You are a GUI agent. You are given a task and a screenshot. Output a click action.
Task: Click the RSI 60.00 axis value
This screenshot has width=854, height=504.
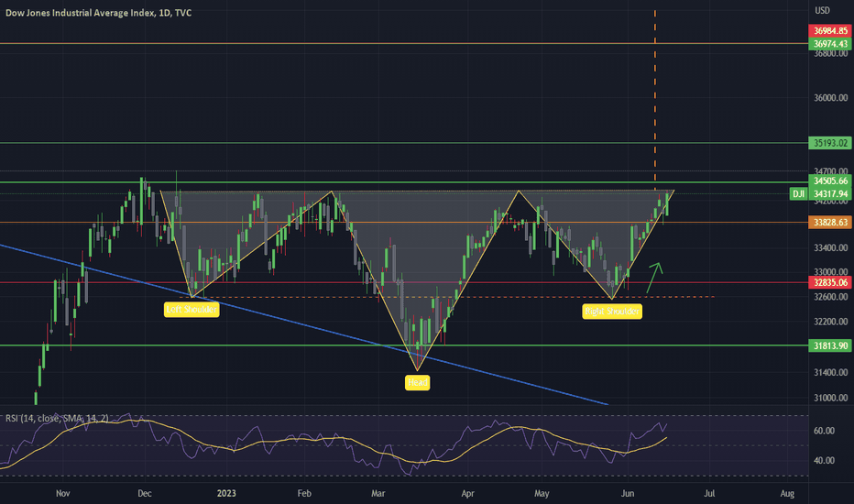(x=824, y=431)
